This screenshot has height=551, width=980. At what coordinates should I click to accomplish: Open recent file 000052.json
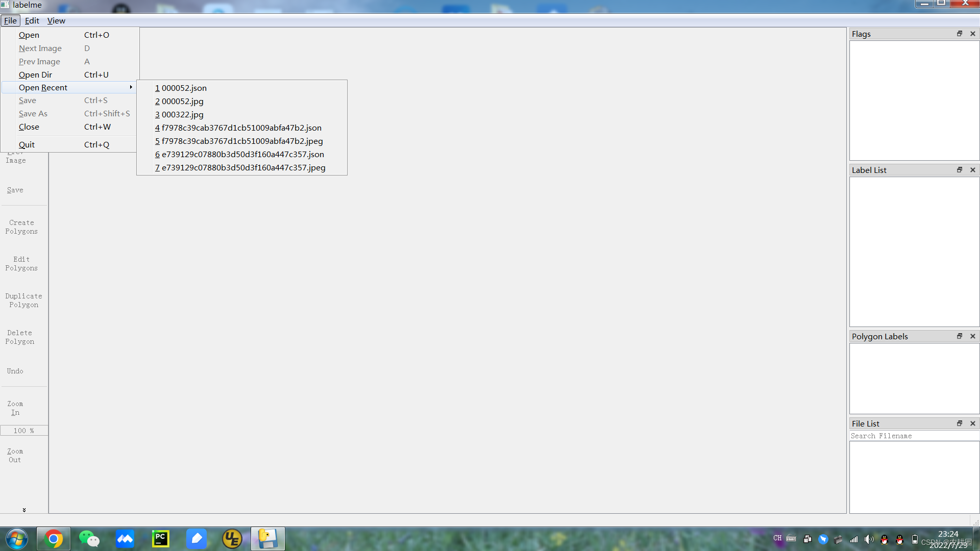point(184,88)
